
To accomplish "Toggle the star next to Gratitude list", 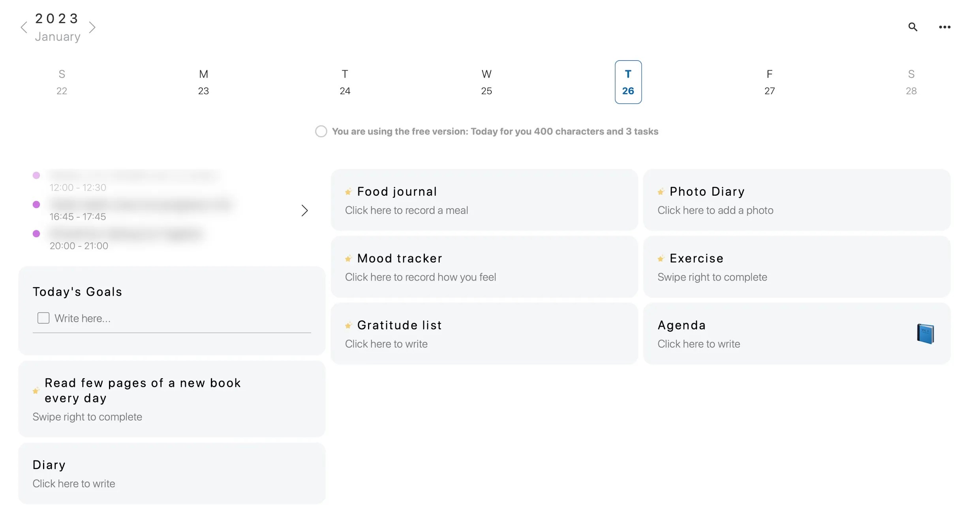I will pyautogui.click(x=348, y=325).
